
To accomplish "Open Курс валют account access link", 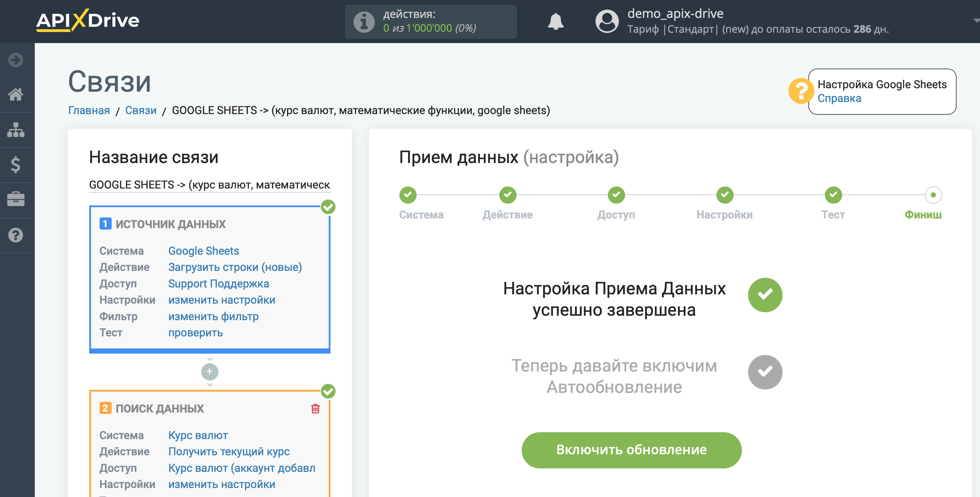I will point(242,468).
